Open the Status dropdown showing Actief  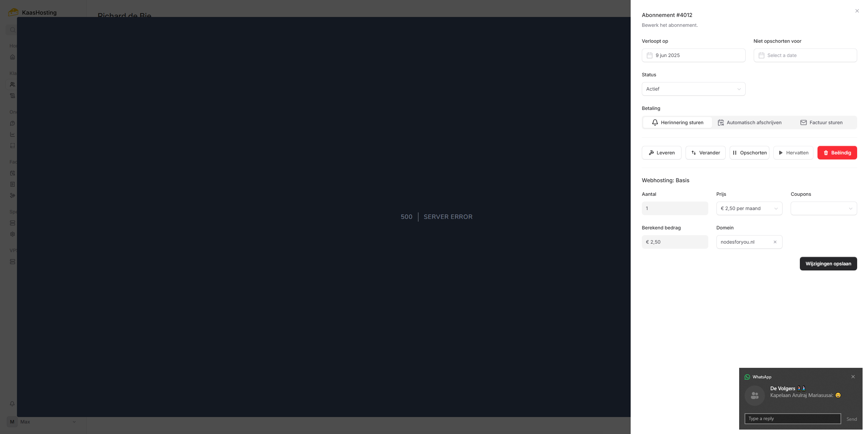pos(693,89)
